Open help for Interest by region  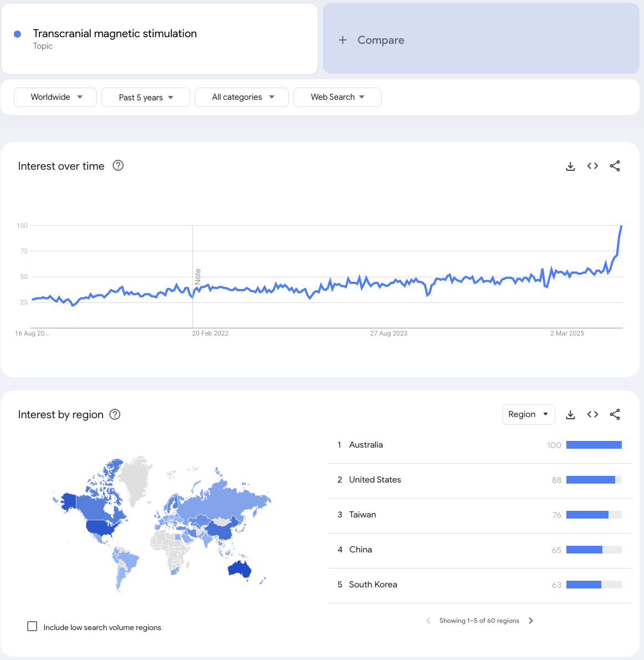point(115,414)
